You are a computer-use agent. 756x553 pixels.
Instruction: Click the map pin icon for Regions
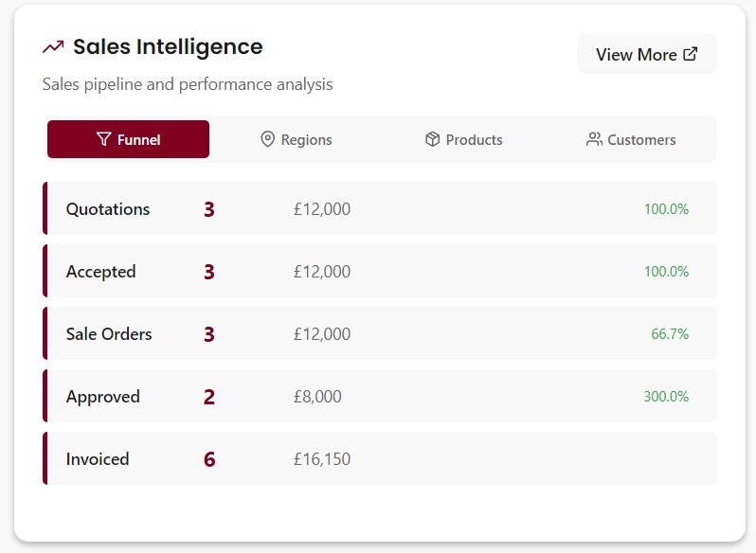click(267, 139)
